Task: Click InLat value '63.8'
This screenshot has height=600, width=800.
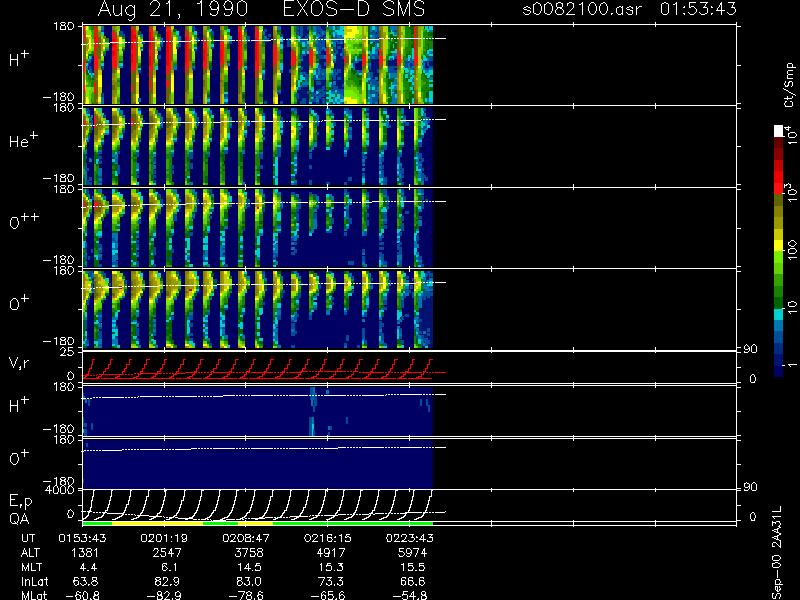Action: pyautogui.click(x=85, y=581)
